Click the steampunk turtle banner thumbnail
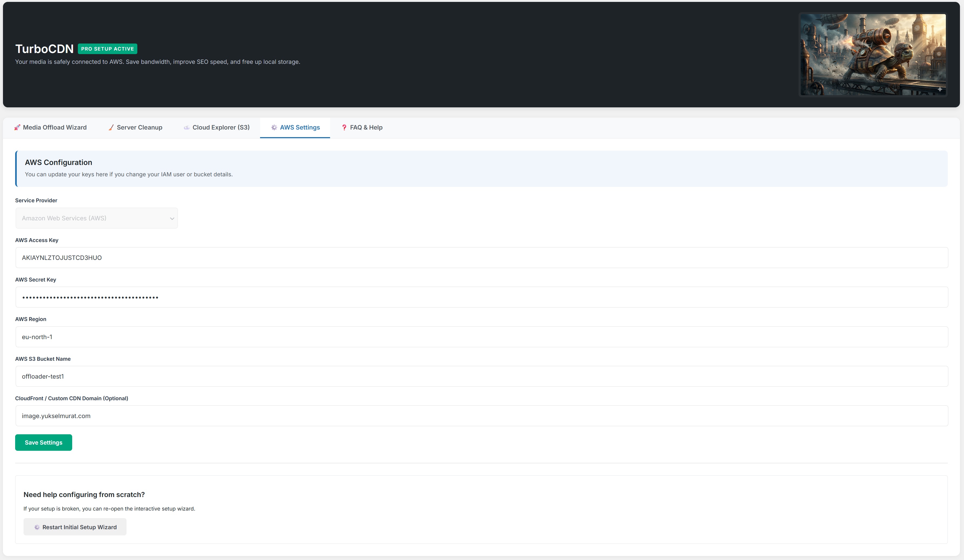Viewport: 964px width, 560px height. tap(873, 55)
